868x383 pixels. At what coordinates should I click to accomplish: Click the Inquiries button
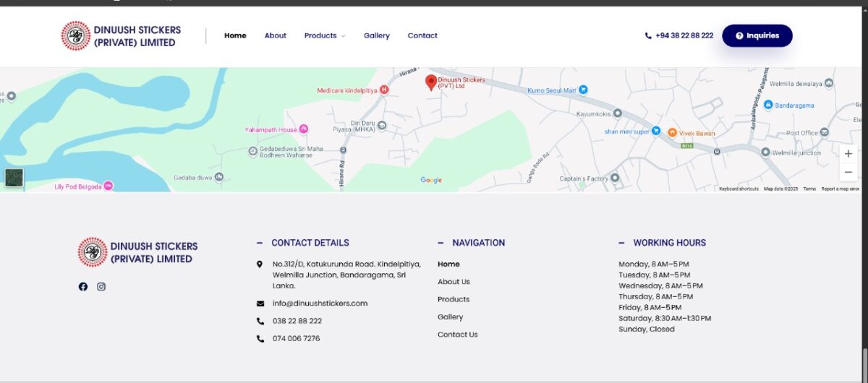click(x=757, y=35)
